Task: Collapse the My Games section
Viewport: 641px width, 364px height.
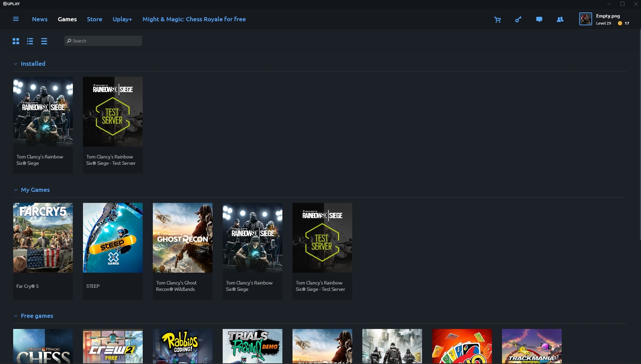Action: [15, 190]
